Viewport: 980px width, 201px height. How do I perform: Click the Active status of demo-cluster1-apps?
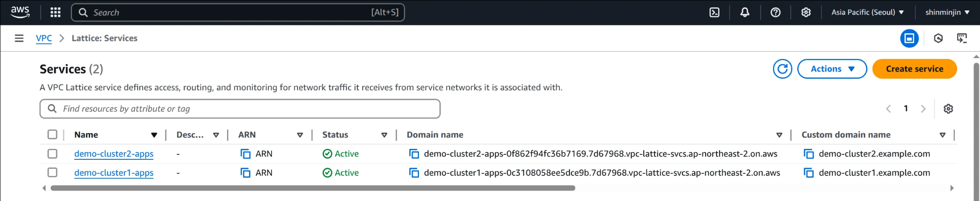(341, 173)
